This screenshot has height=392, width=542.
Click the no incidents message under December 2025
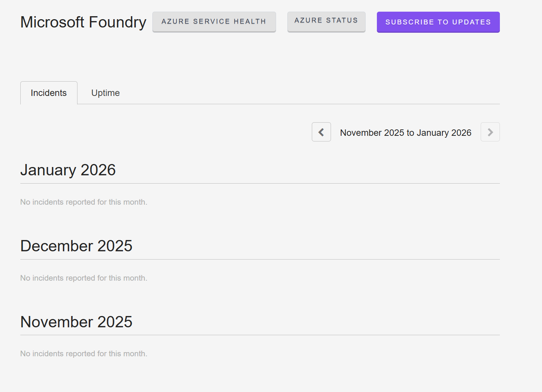click(x=84, y=278)
